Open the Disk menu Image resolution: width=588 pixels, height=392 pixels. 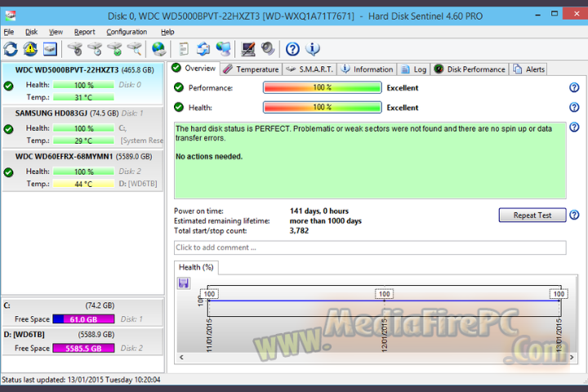tap(32, 32)
